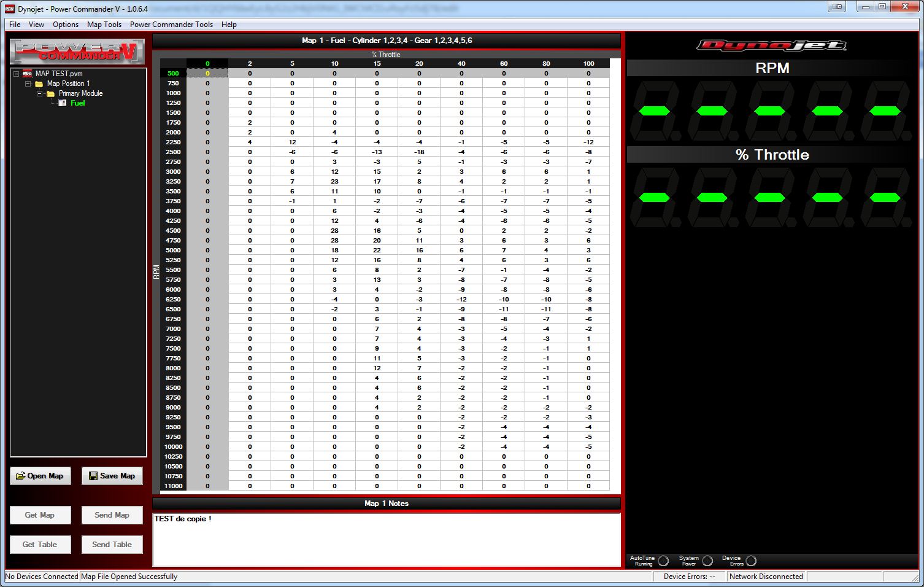Click the % Throttle gauge heading
The image size is (924, 587).
coord(772,155)
